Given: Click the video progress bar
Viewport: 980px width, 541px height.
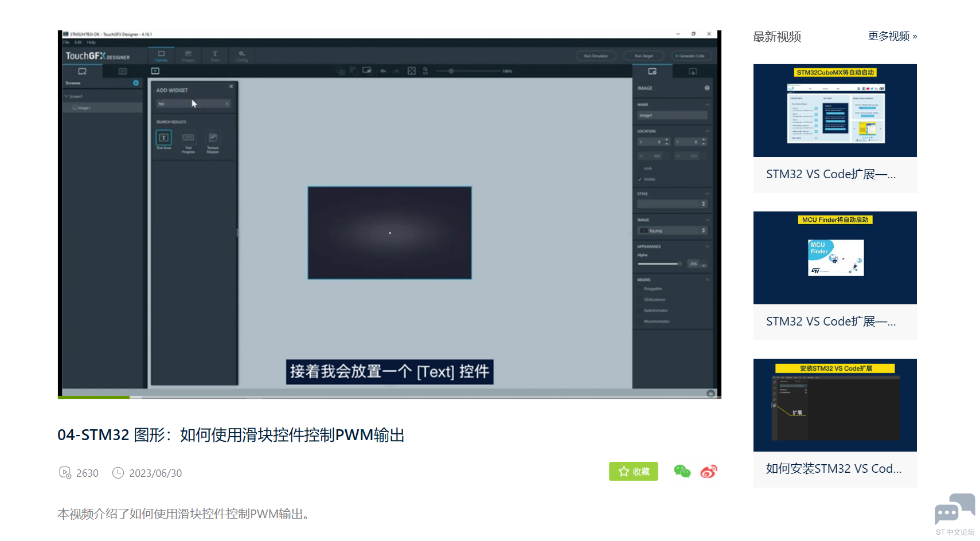Looking at the screenshot, I should click(x=389, y=397).
